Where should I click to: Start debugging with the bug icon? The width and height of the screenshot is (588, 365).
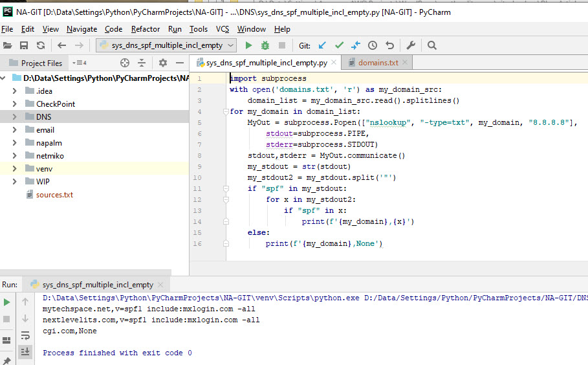click(265, 45)
